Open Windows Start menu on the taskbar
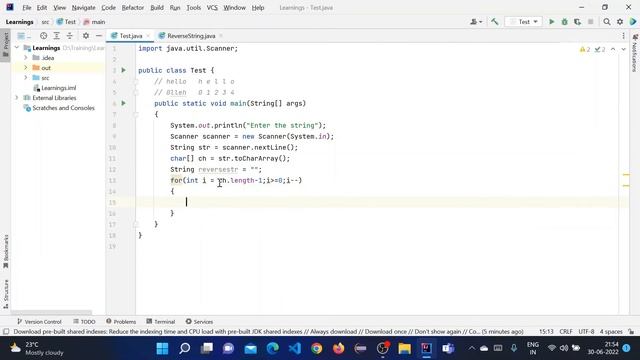The width and height of the screenshot is (640, 360). [x=162, y=348]
